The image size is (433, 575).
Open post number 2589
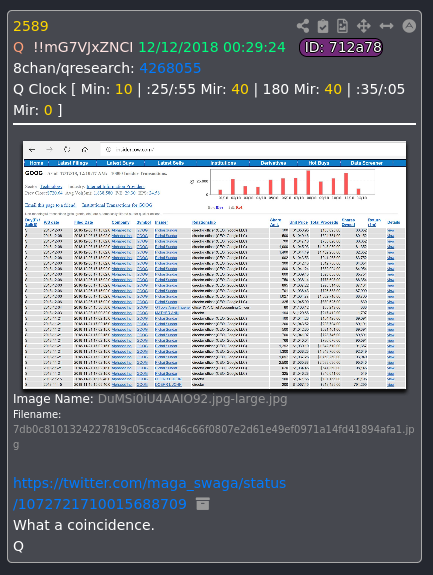[31, 26]
